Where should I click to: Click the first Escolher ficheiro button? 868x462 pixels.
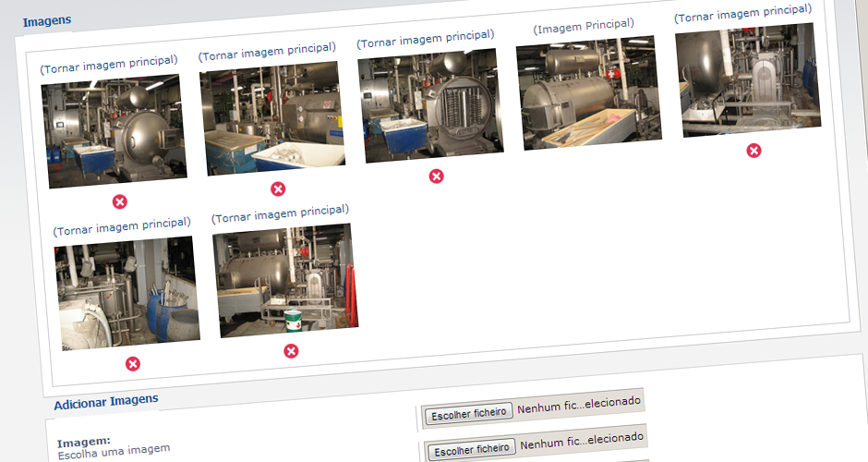tap(469, 413)
